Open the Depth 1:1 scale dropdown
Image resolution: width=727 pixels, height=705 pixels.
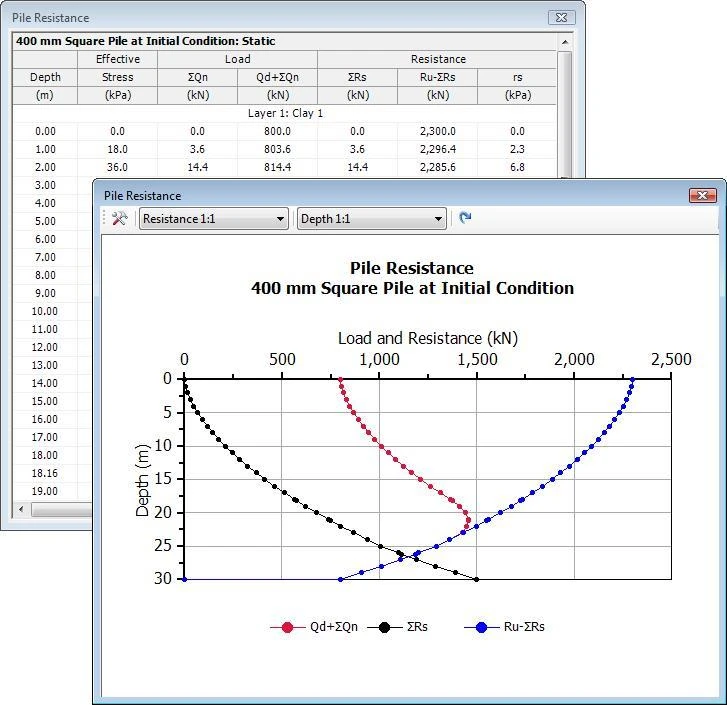point(371,219)
